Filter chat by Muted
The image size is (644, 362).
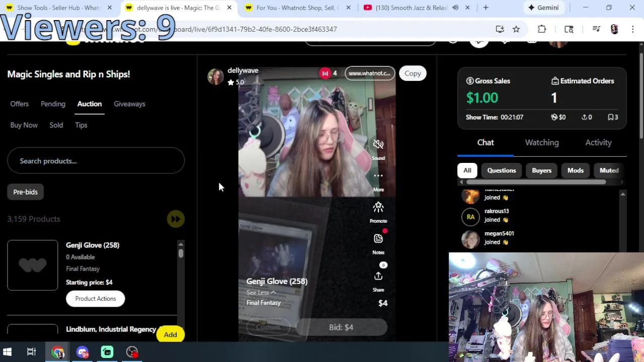point(609,170)
